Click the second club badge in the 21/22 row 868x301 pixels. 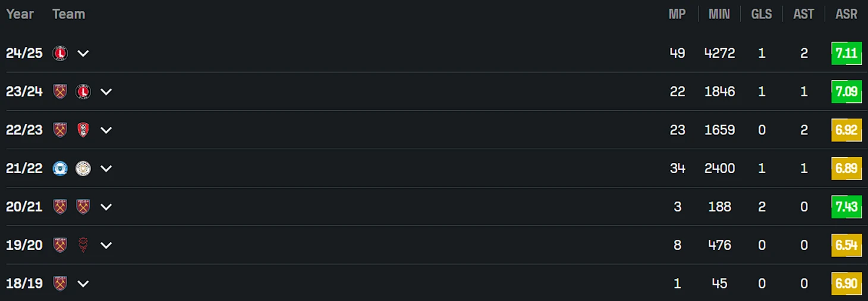(x=83, y=168)
